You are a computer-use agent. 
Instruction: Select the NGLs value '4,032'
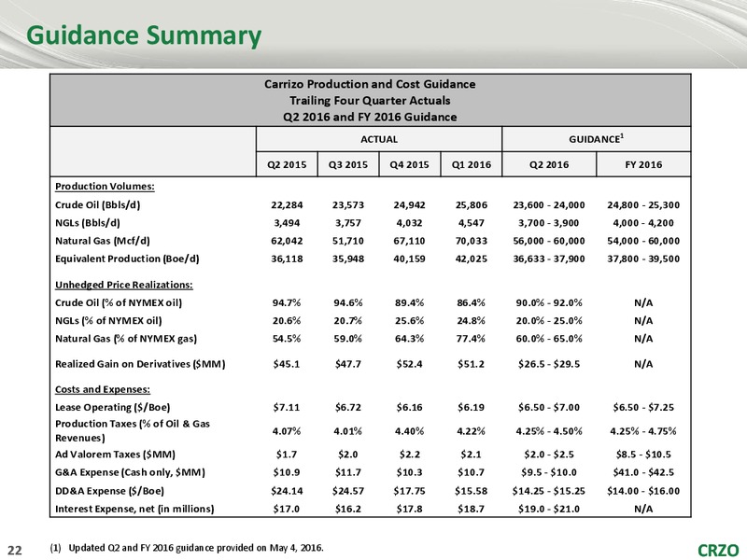point(409,223)
